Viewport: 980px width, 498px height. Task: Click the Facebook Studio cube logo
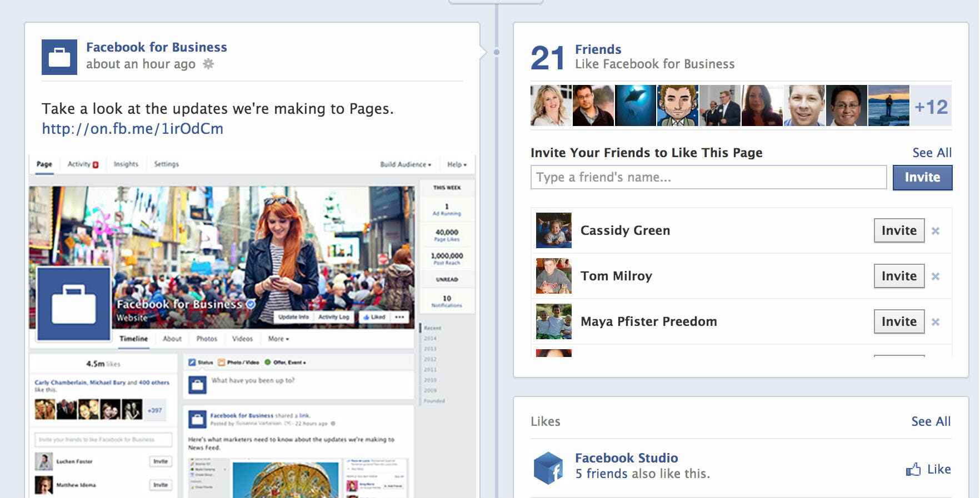click(548, 468)
